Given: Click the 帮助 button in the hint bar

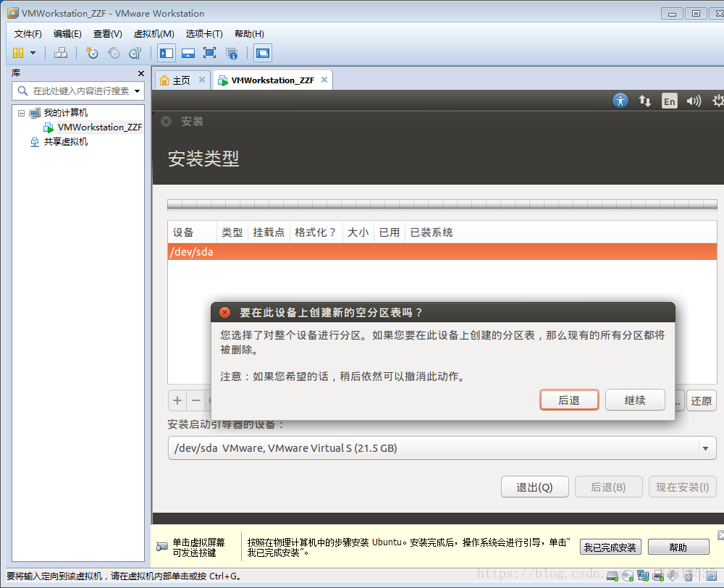Looking at the screenshot, I should [x=678, y=547].
